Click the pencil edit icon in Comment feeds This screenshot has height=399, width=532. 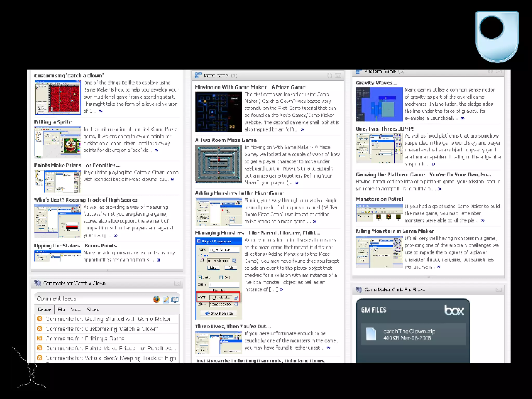(166, 300)
